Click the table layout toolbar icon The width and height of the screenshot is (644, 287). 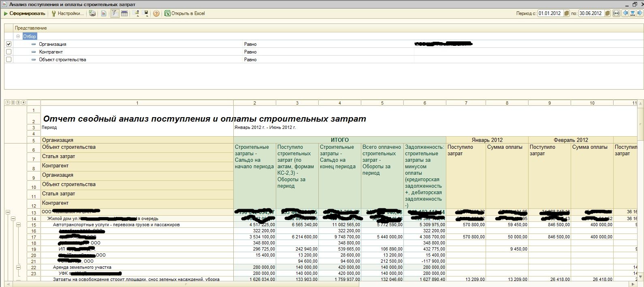pos(124,13)
